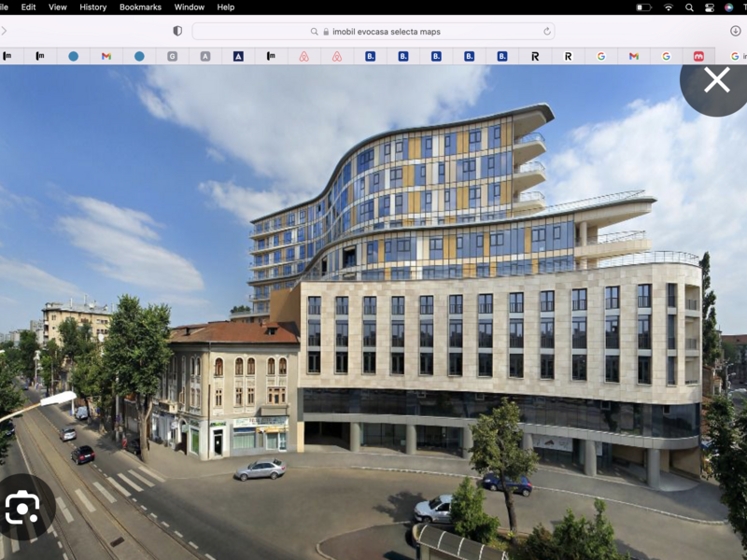Screen dimensions: 747x560
Task: Switch to the red m icon tab
Action: tap(698, 56)
